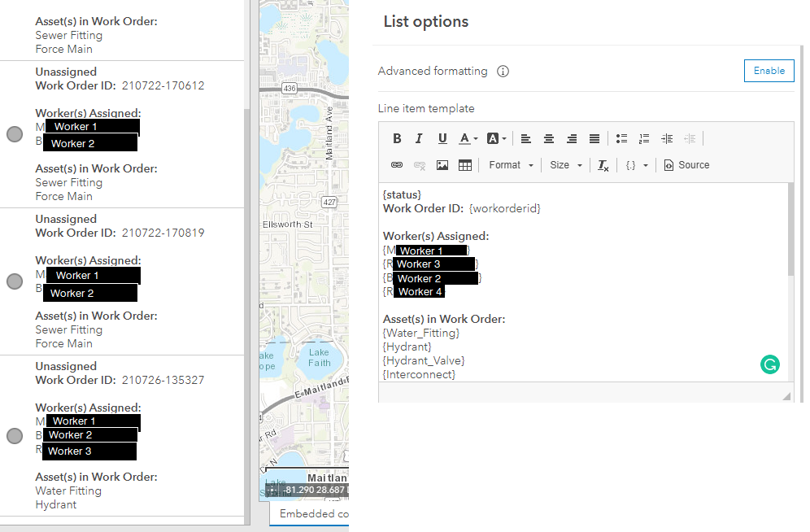The image size is (810, 532).
Task: Click {Hydrant} placeholder in template
Action: coord(407,347)
